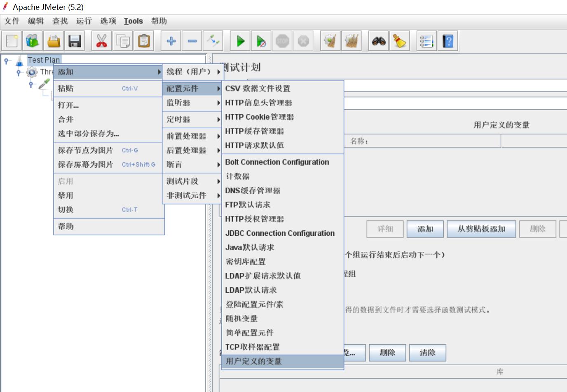
Task: Click the Clear All double broom icon
Action: click(351, 41)
